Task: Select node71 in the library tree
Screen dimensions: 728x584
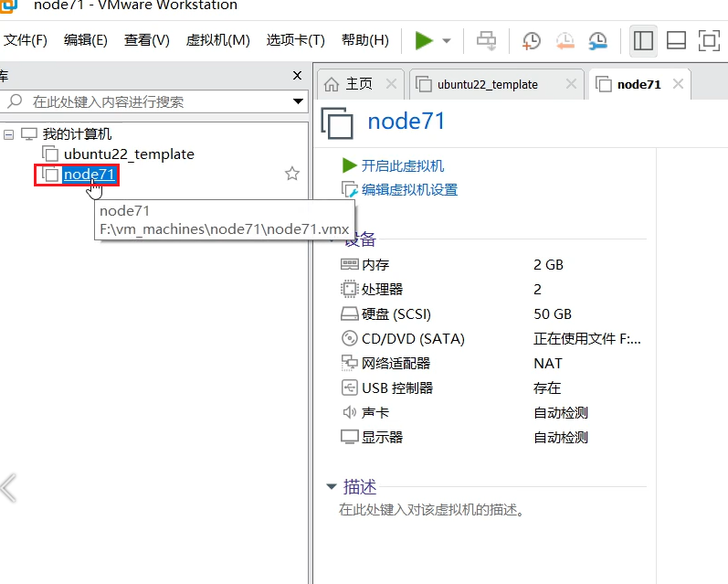Action: tap(89, 175)
